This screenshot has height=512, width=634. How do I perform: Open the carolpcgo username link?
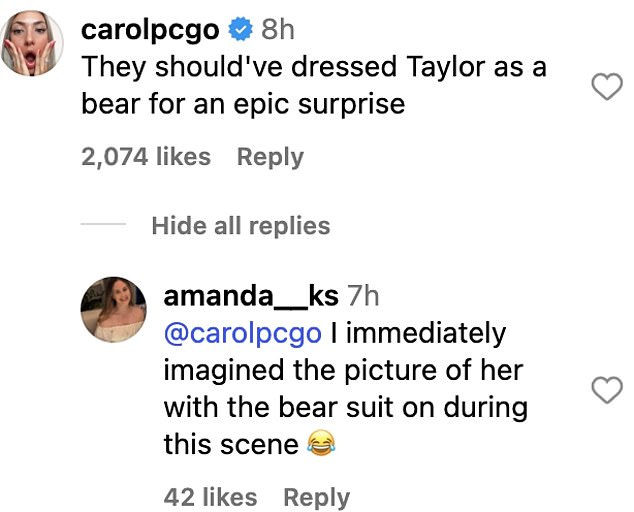pos(149,31)
